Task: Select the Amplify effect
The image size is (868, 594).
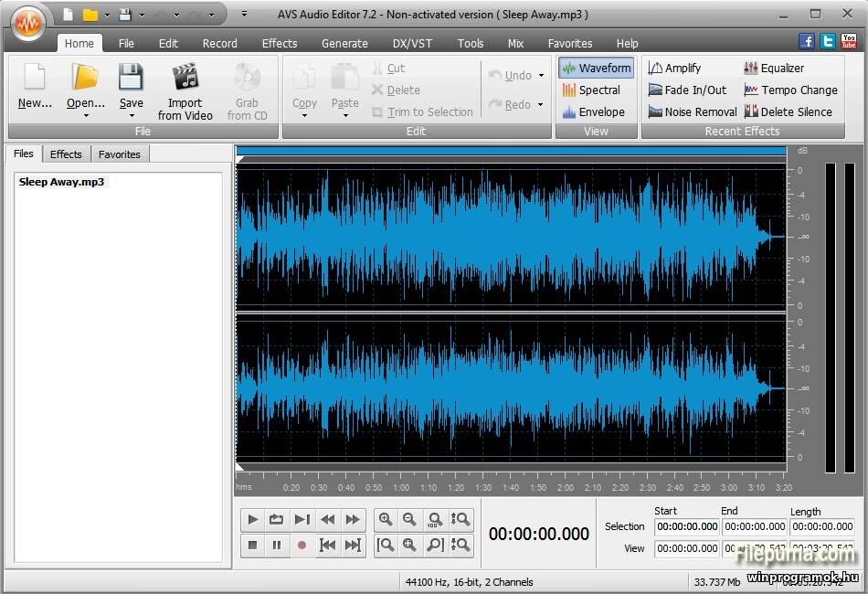Action: tap(674, 68)
